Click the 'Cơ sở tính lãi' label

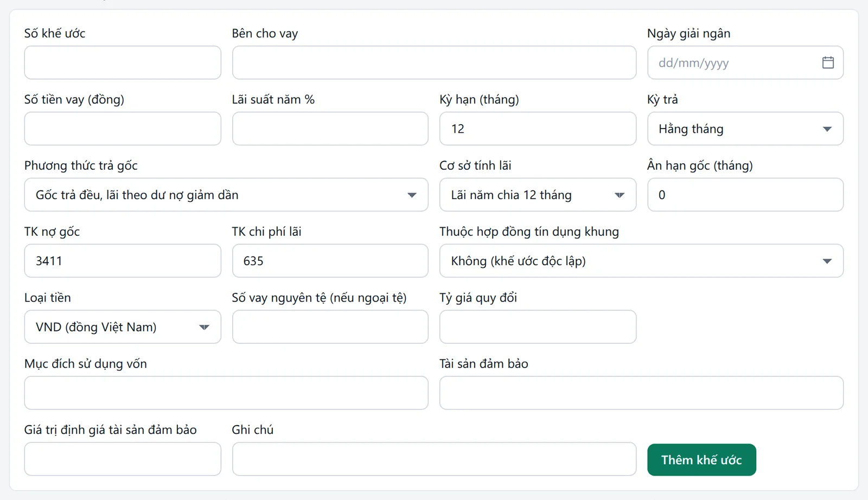click(475, 165)
